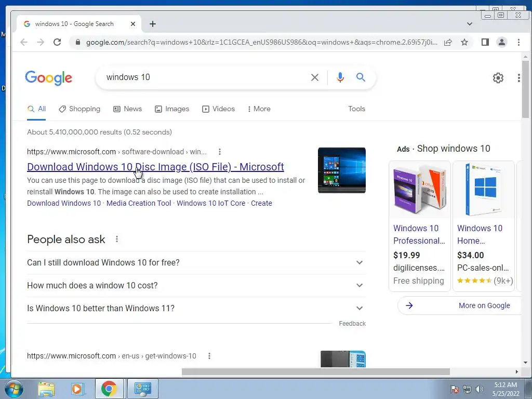
Task: Switch to the Images tab
Action: click(x=172, y=109)
